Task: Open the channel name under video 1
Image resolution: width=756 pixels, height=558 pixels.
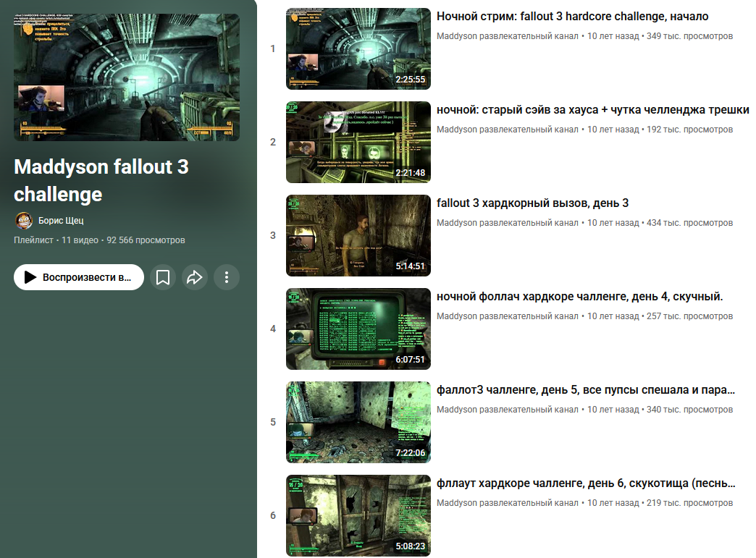Action: click(x=507, y=36)
